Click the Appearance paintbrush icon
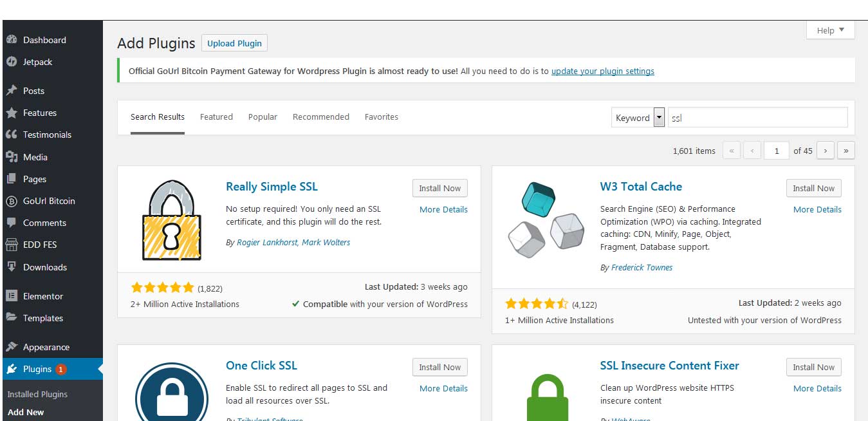868x421 pixels. tap(12, 347)
